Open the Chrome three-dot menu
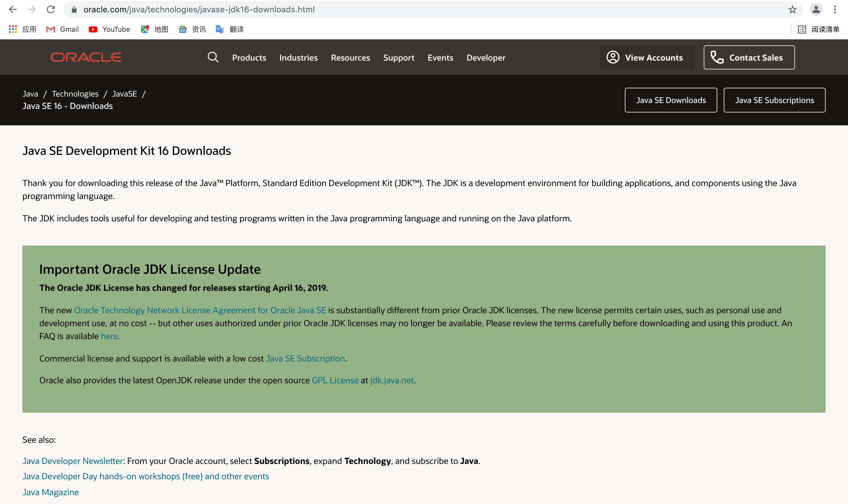The width and height of the screenshot is (848, 504). point(835,9)
